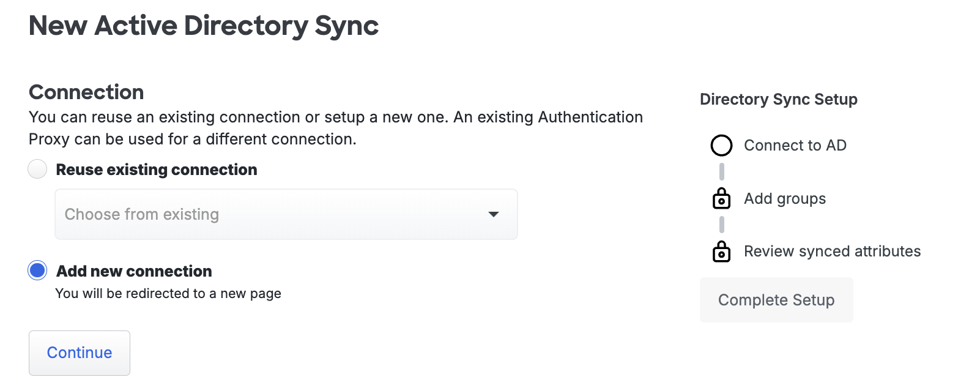Click the dropdown caret on Choose from existing
Image resolution: width=980 pixels, height=388 pixels.
click(493, 214)
